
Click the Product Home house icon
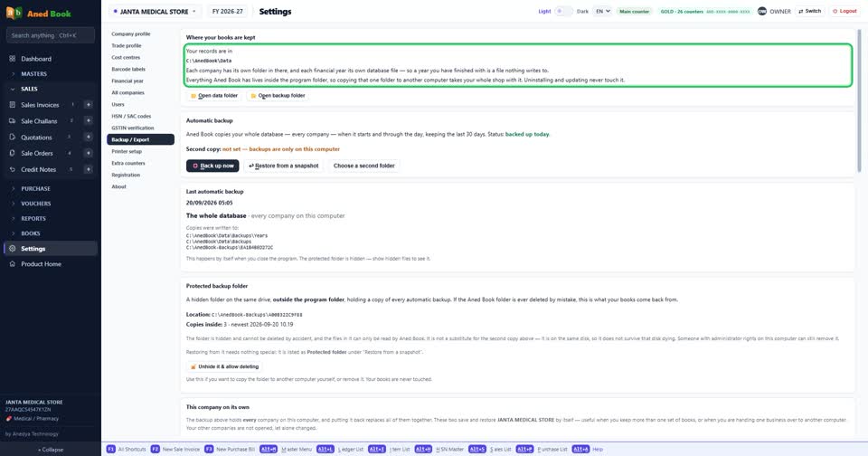pyautogui.click(x=12, y=264)
